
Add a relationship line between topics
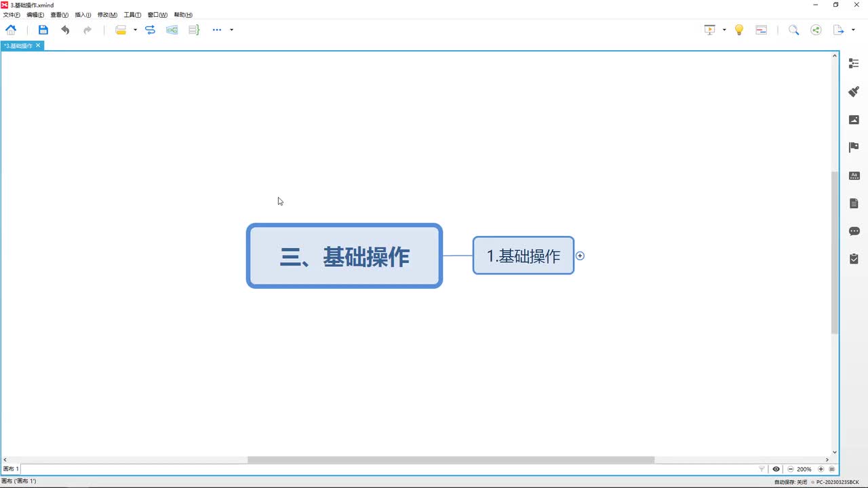point(151,30)
